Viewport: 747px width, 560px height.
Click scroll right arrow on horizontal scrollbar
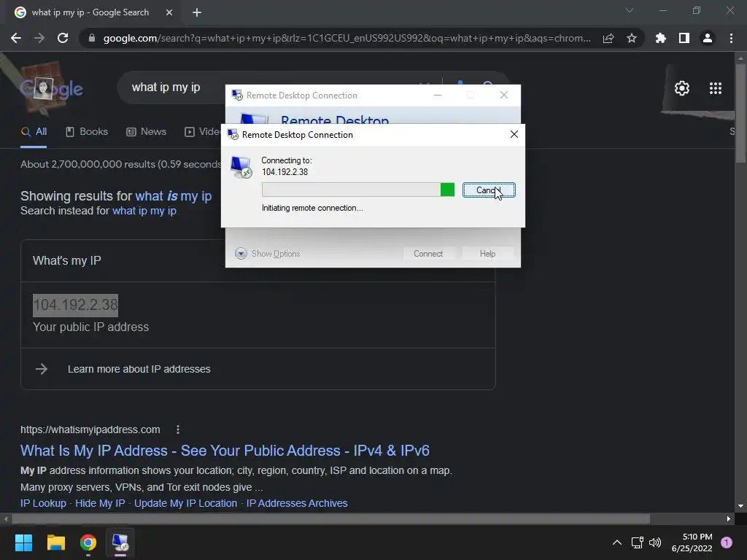click(x=729, y=518)
